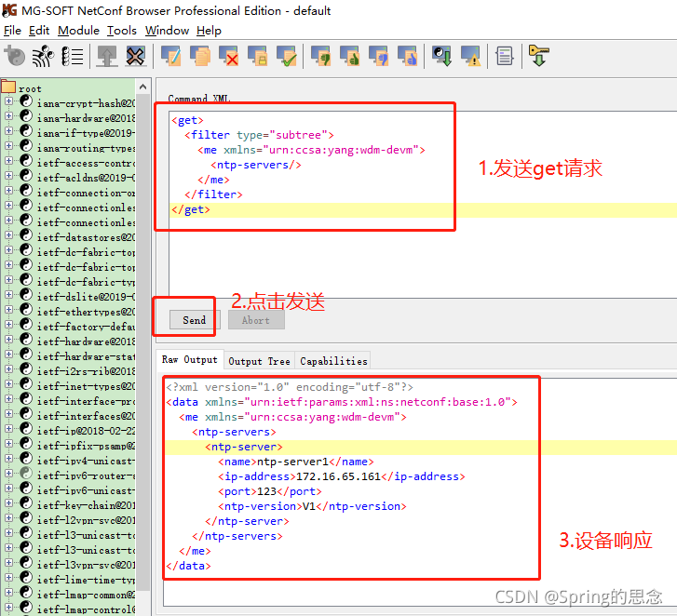Image resolution: width=677 pixels, height=616 pixels.
Task: Expand the iana-crypt-hash tree node
Action: (8, 101)
